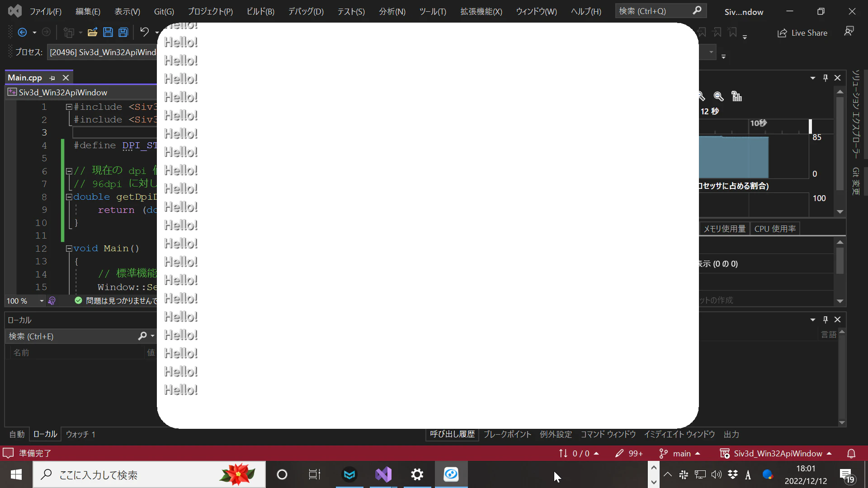
Task: Toggle auto-hide pin on diagnostics panel
Action: click(x=826, y=78)
